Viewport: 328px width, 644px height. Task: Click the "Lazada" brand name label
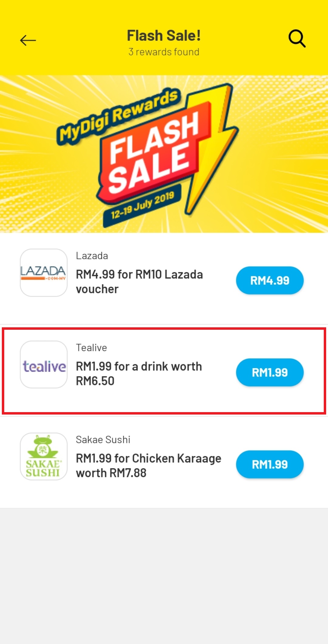pyautogui.click(x=92, y=256)
